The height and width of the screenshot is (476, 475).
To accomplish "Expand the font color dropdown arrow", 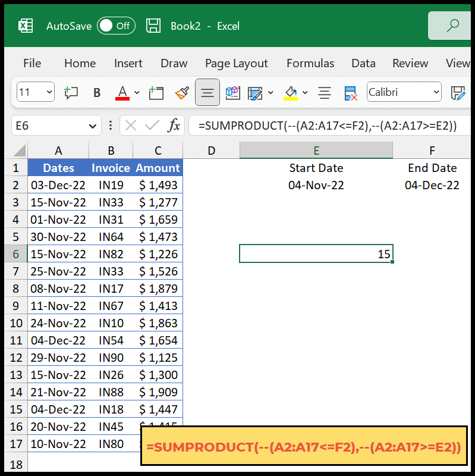I will pyautogui.click(x=137, y=92).
